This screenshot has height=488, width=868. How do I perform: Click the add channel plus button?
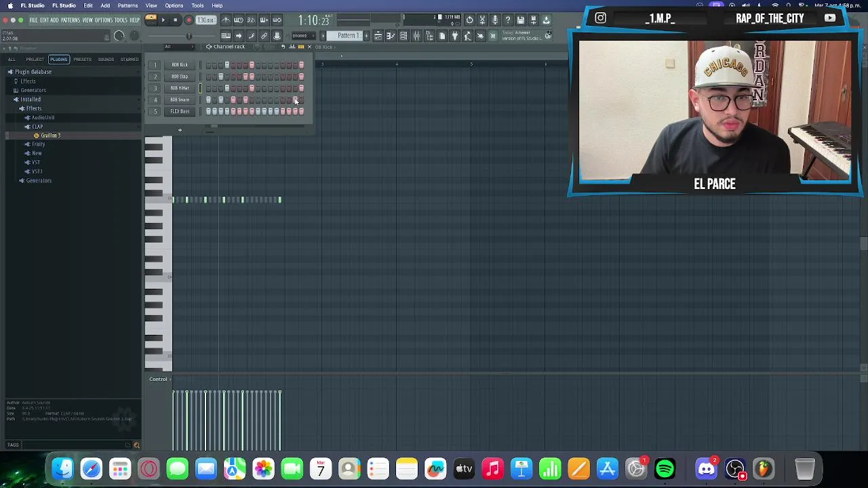point(180,130)
